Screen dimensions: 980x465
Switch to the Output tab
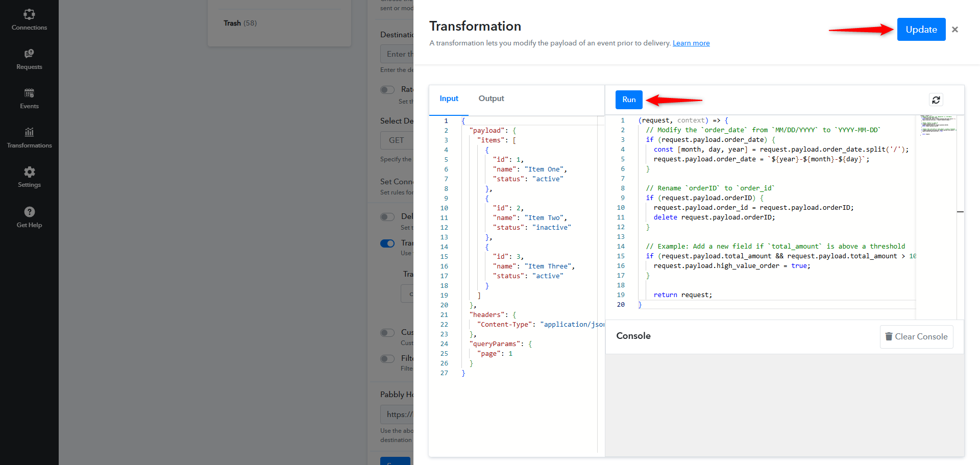pyautogui.click(x=491, y=99)
